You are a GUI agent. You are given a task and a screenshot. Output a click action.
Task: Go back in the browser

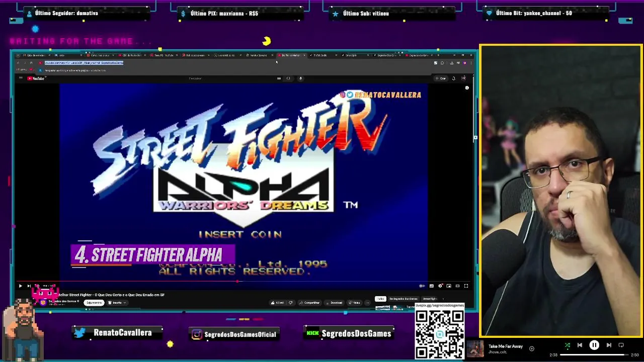[18, 63]
